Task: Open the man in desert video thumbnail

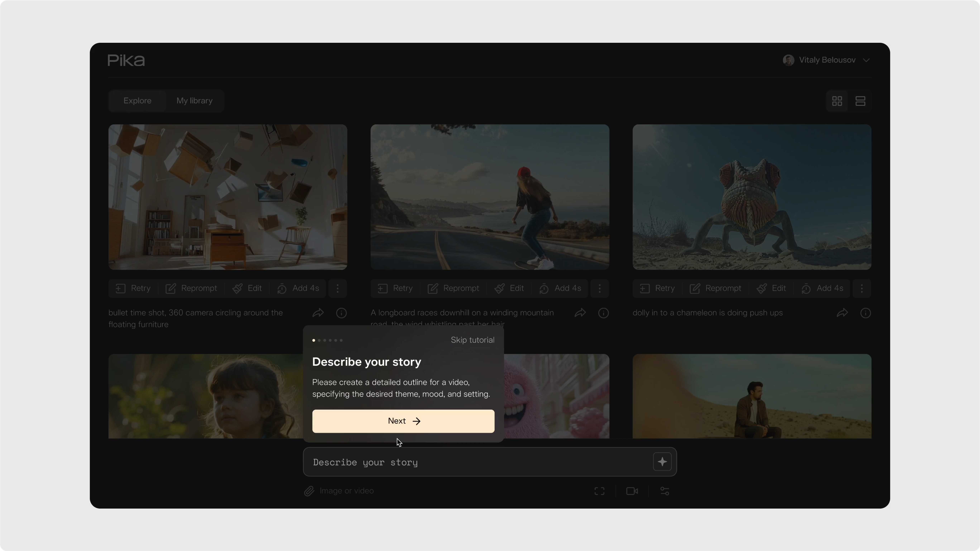Action: pyautogui.click(x=752, y=396)
